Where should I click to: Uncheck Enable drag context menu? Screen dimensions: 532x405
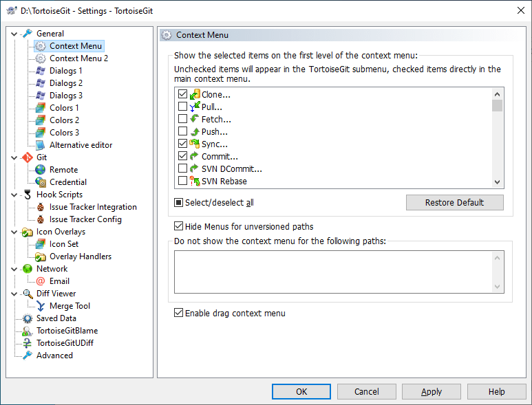(x=178, y=312)
